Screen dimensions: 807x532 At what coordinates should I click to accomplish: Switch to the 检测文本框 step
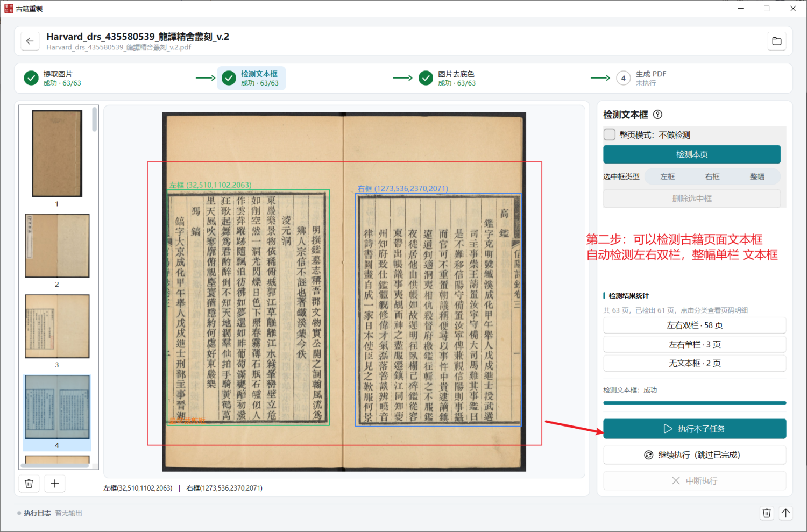tap(252, 78)
